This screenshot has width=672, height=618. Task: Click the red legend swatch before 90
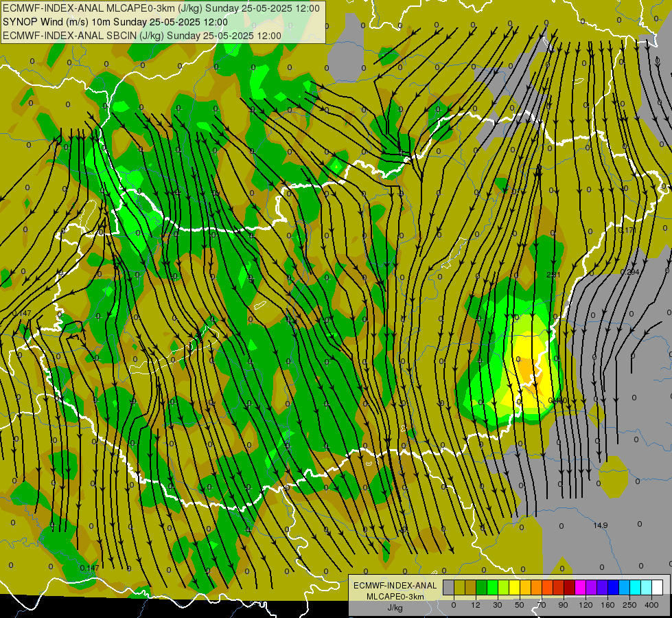559,587
